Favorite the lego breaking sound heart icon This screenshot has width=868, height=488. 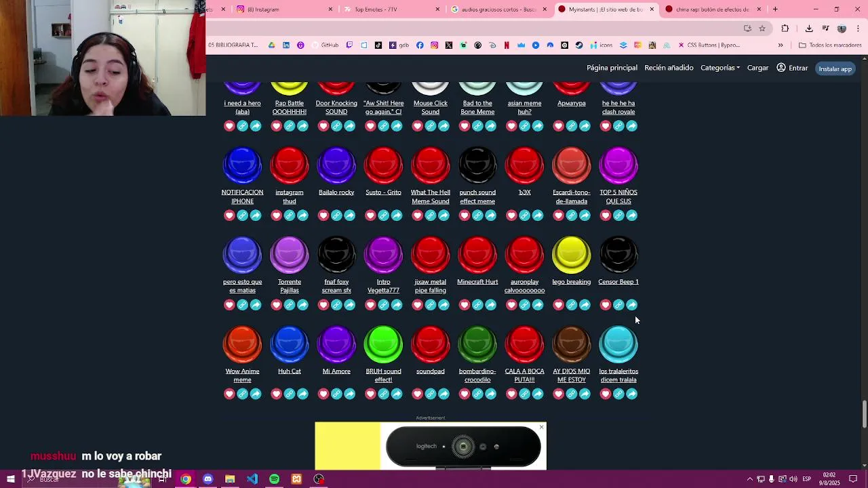click(x=558, y=305)
